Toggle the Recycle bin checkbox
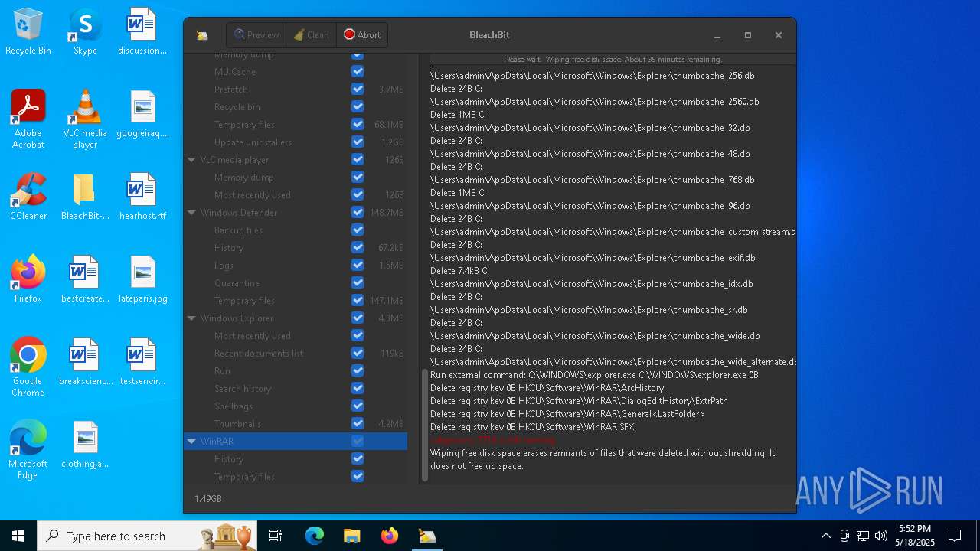This screenshot has height=551, width=980. tap(358, 106)
